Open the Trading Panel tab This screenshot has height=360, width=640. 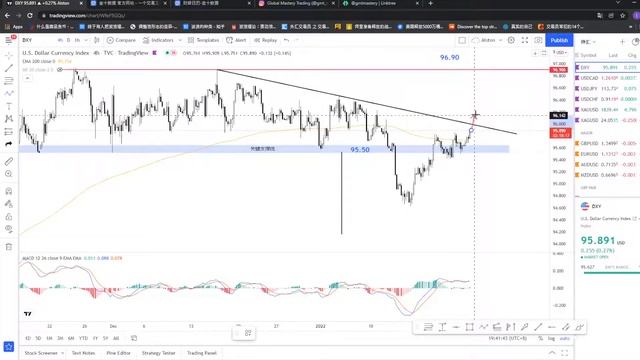point(202,353)
